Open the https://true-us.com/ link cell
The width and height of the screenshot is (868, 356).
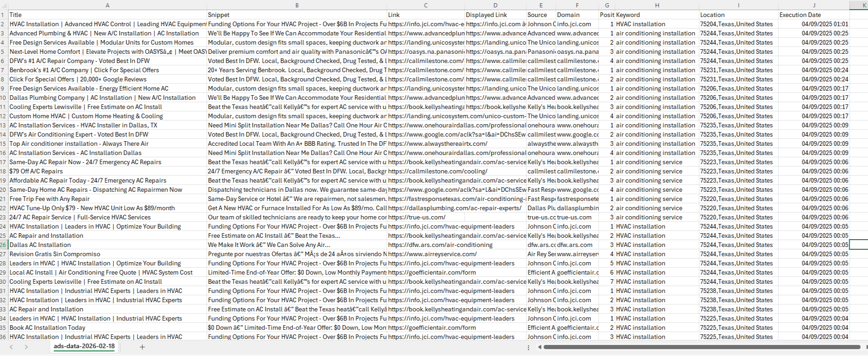pyautogui.click(x=417, y=217)
